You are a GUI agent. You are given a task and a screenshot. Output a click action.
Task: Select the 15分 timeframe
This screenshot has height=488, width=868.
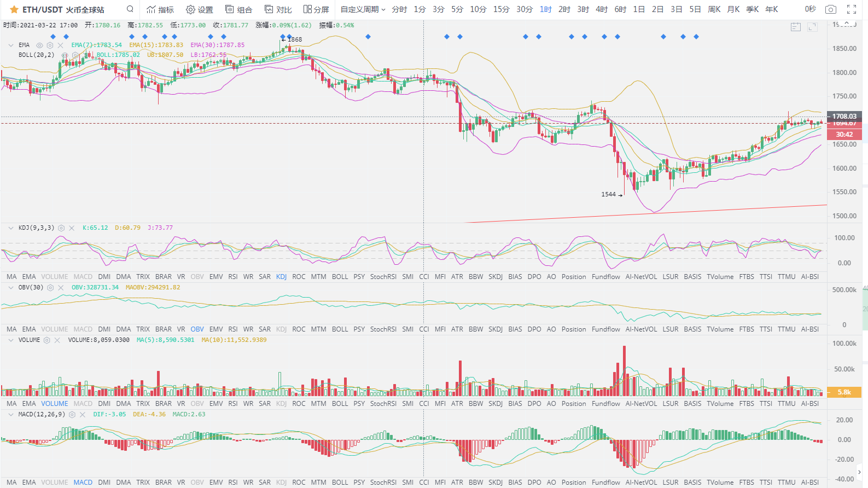coord(501,9)
